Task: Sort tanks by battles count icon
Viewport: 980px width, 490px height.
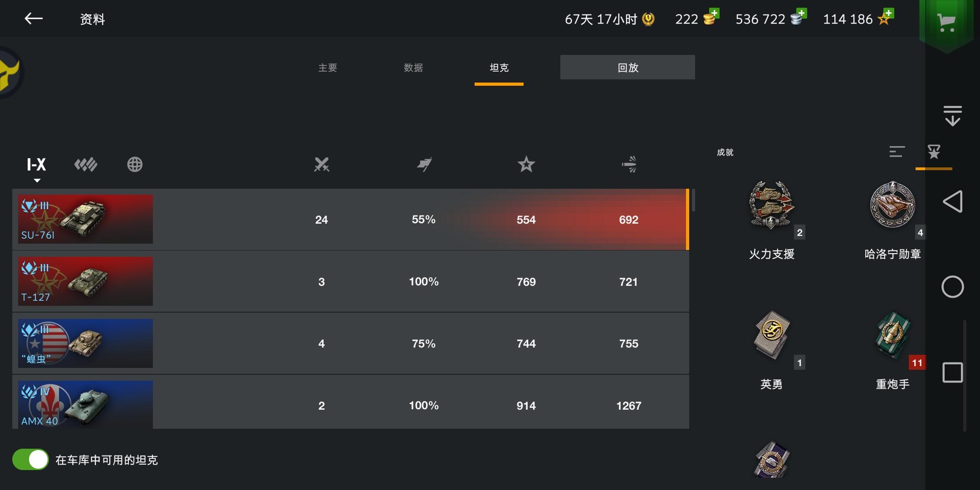Action: [x=322, y=164]
